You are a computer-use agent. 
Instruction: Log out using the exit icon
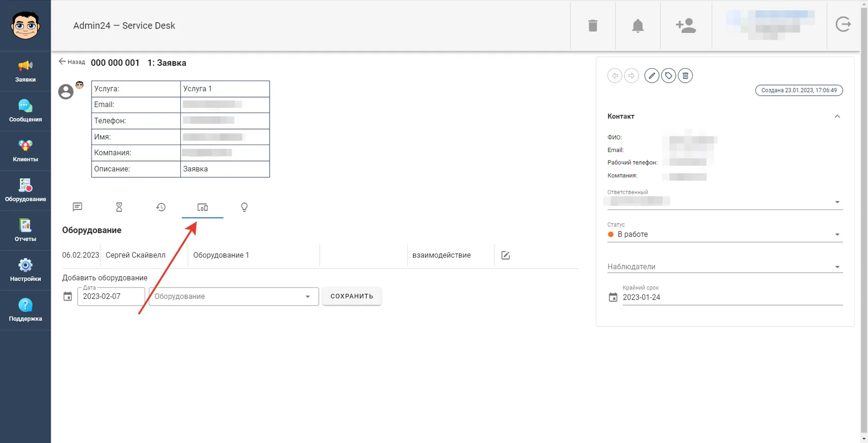tap(843, 24)
